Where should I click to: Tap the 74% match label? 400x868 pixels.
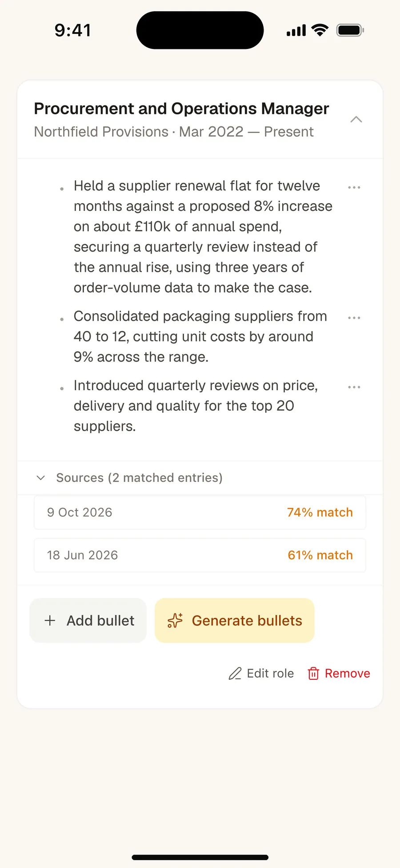point(320,513)
